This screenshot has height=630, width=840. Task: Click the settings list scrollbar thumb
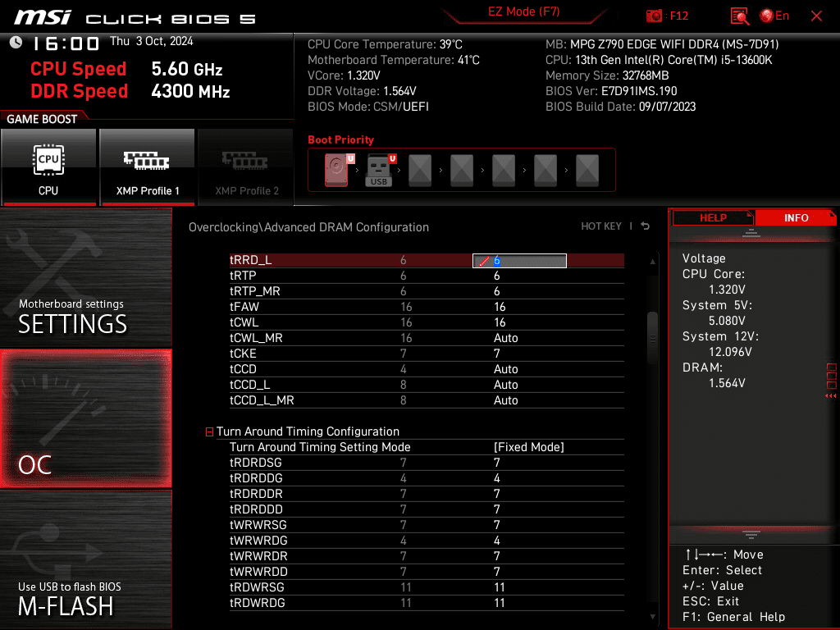tap(652, 338)
